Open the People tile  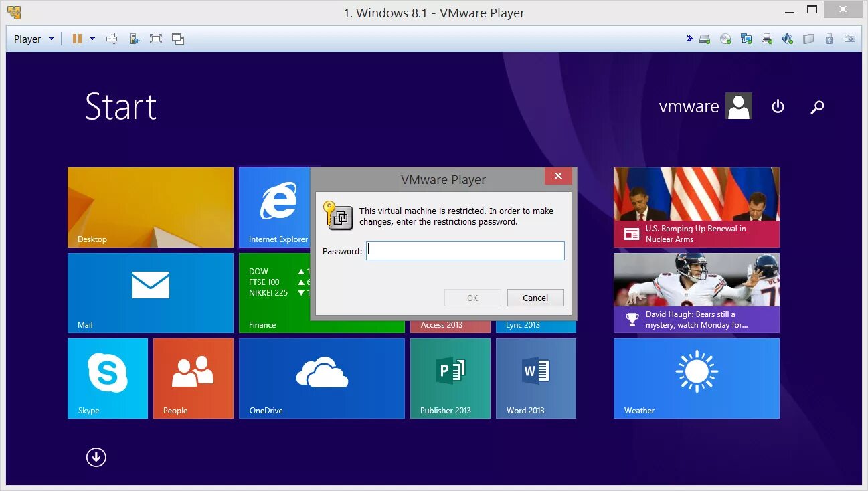(193, 379)
